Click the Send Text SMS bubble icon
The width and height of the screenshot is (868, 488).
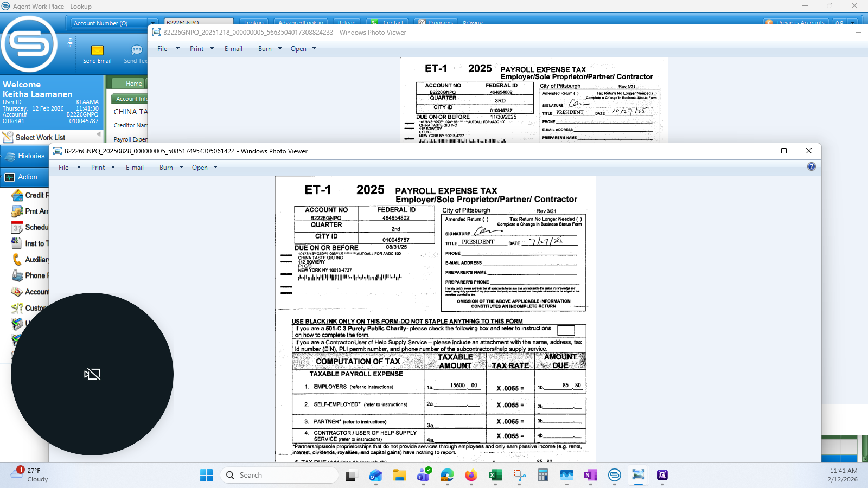[x=136, y=50]
